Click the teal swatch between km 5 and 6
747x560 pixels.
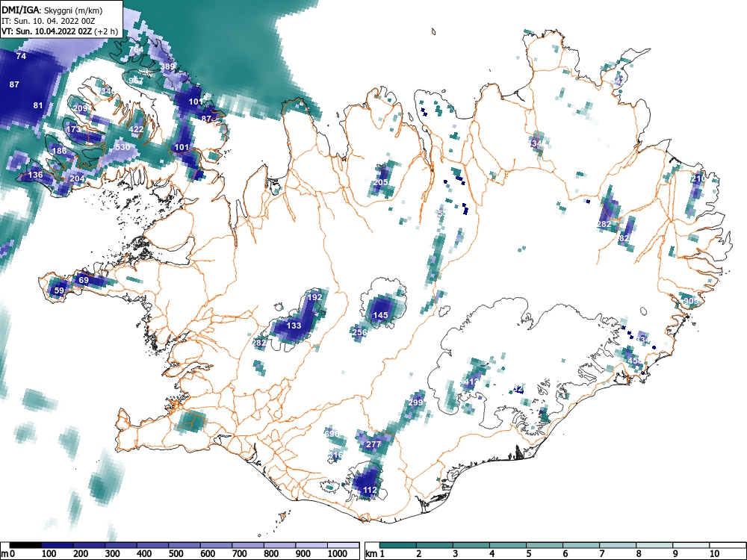click(545, 545)
